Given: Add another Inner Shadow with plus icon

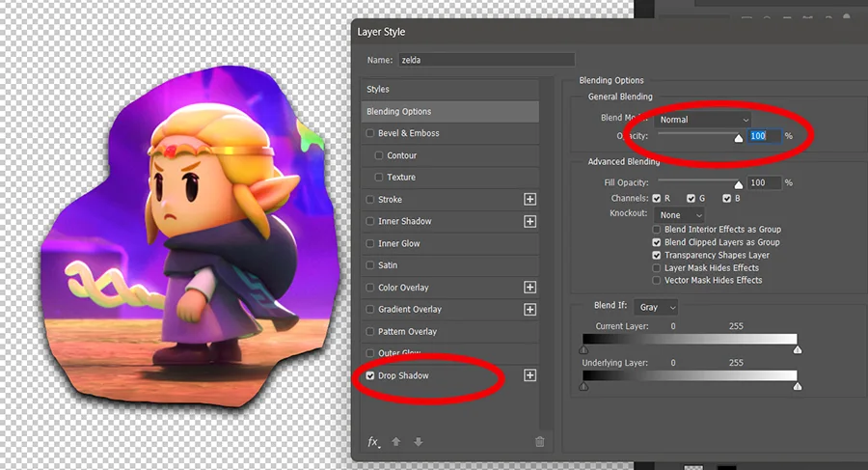Looking at the screenshot, I should 529,222.
